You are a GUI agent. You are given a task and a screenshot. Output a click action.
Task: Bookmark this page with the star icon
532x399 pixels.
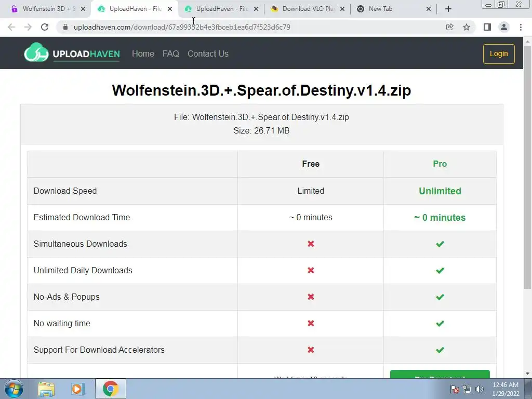467,27
